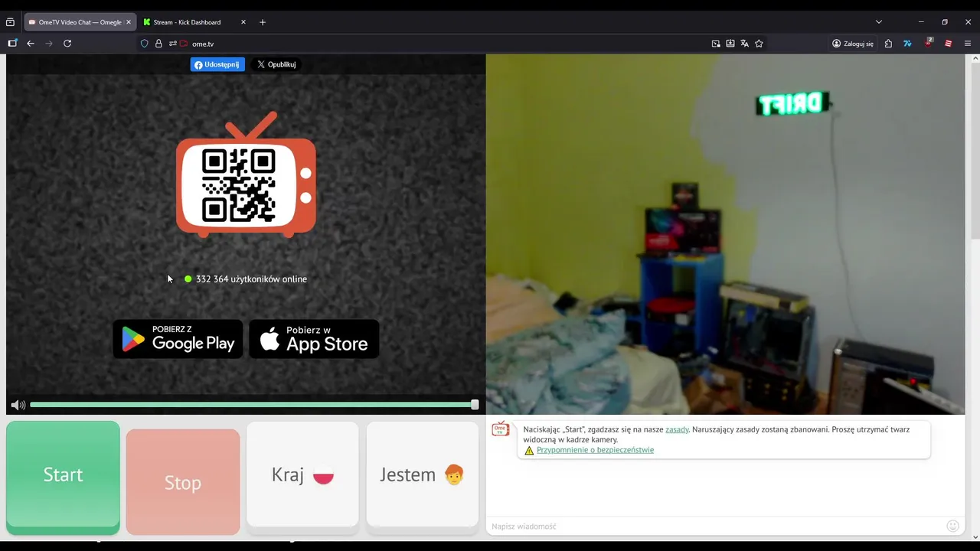The height and width of the screenshot is (551, 980).
Task: Switch to Stream - Kick Dashboard tab
Action: [187, 22]
